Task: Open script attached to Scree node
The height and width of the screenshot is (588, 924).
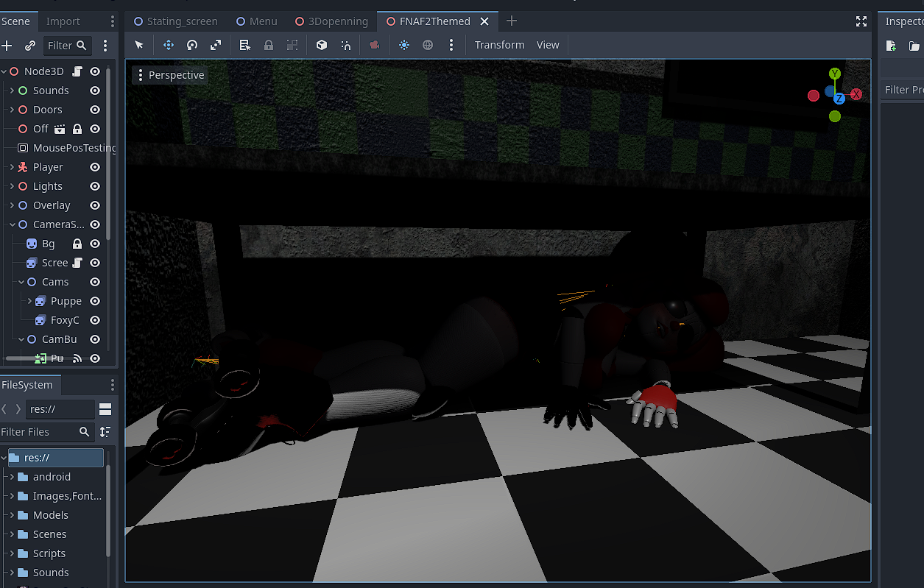Action: (77, 263)
